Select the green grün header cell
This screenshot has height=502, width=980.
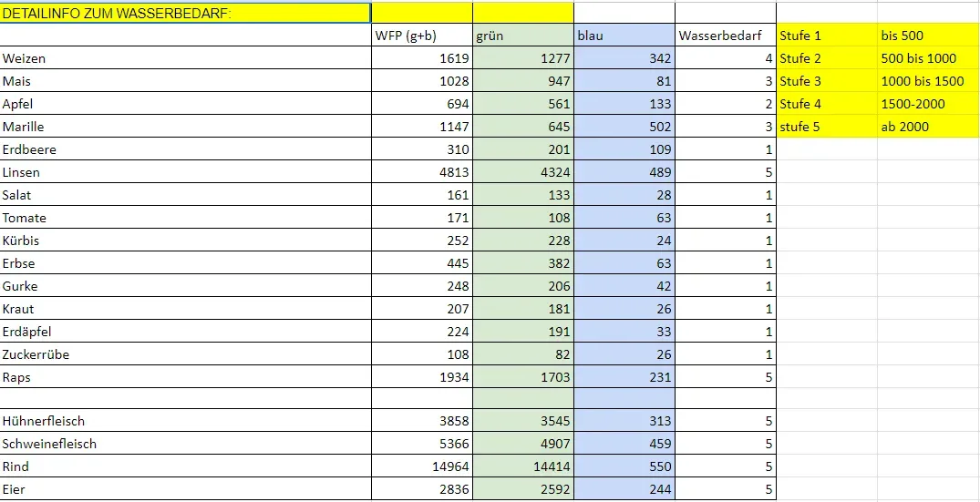[x=523, y=36]
